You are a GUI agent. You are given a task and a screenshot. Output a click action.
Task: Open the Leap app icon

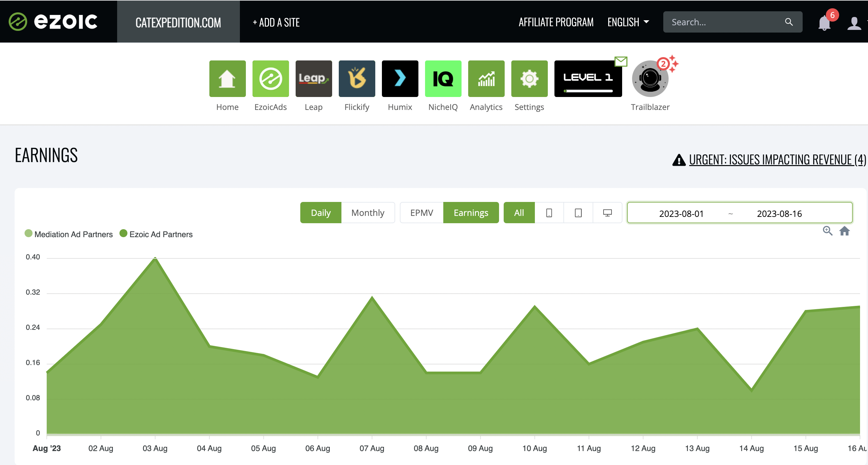pyautogui.click(x=314, y=79)
